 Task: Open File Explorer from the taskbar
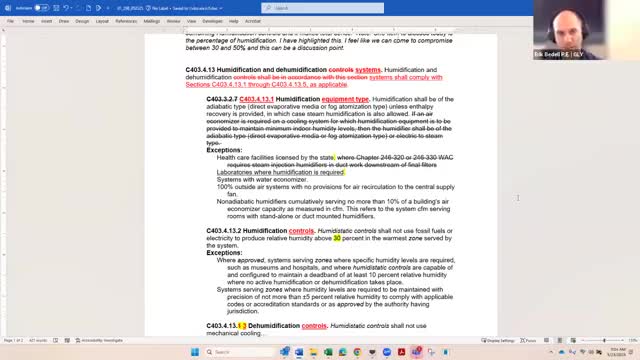tap(313, 352)
